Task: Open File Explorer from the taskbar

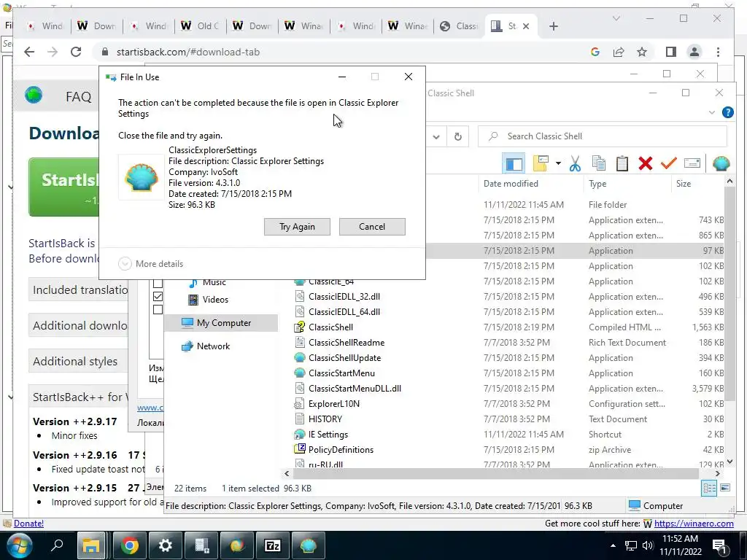Action: pyautogui.click(x=91, y=545)
